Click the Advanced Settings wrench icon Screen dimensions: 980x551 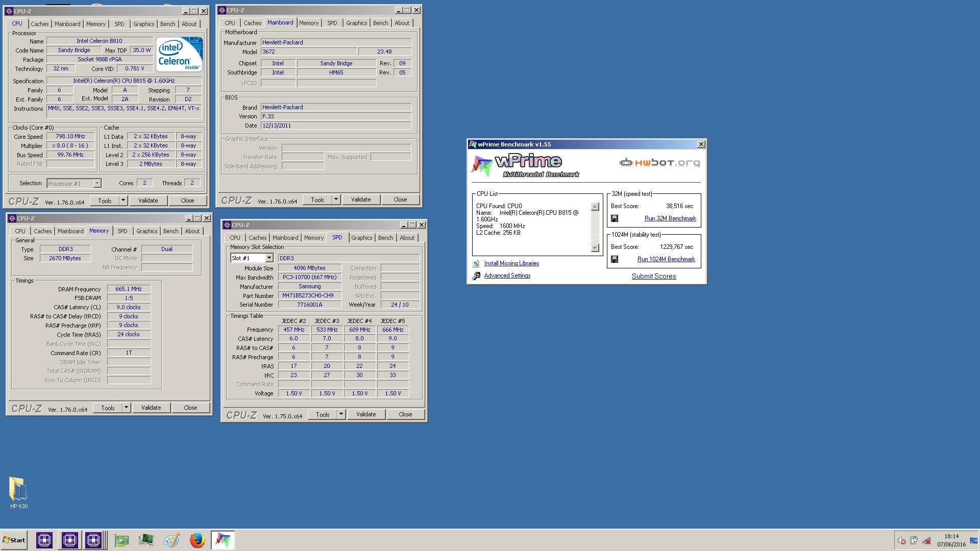click(476, 276)
